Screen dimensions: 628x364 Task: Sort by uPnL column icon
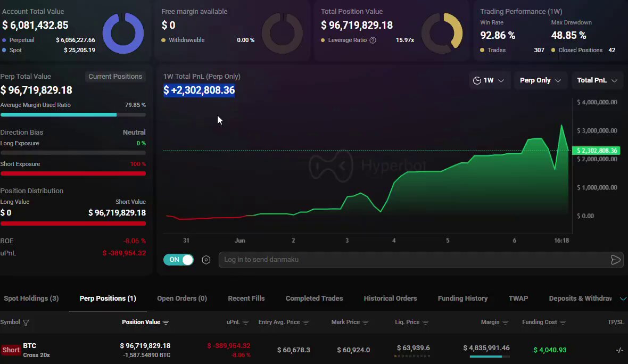pos(245,322)
